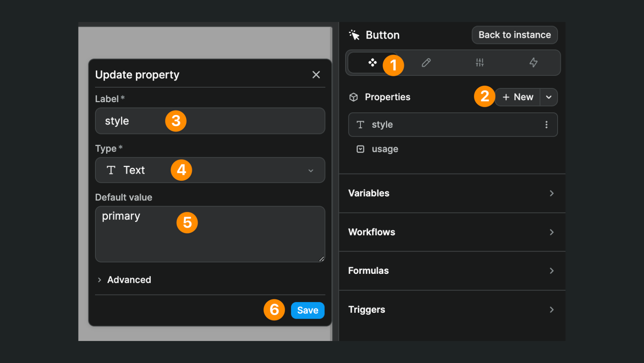Click Back to instance
The height and width of the screenshot is (363, 644).
coord(514,35)
